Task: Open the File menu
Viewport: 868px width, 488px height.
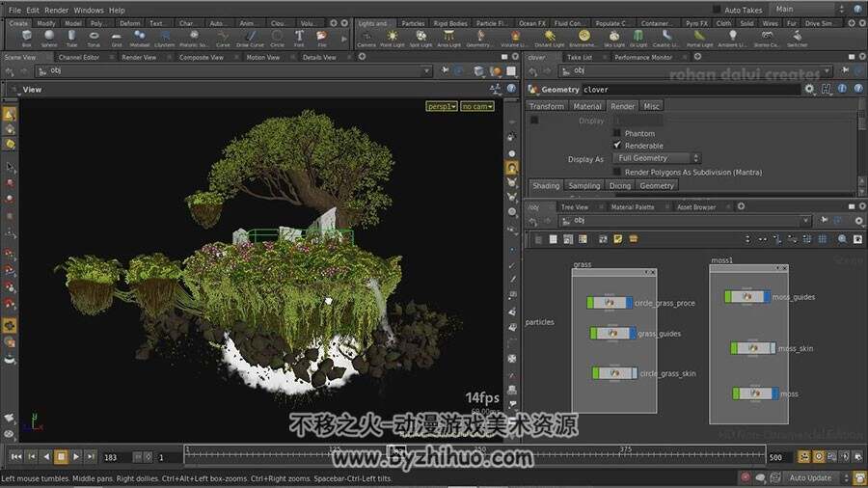Action: click(x=14, y=10)
